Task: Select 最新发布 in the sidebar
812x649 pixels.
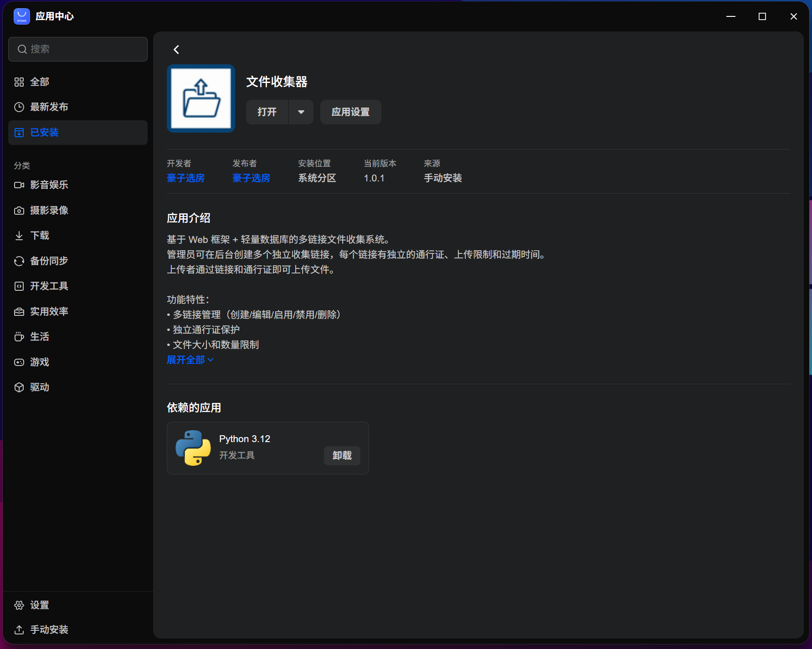Action: pos(78,107)
